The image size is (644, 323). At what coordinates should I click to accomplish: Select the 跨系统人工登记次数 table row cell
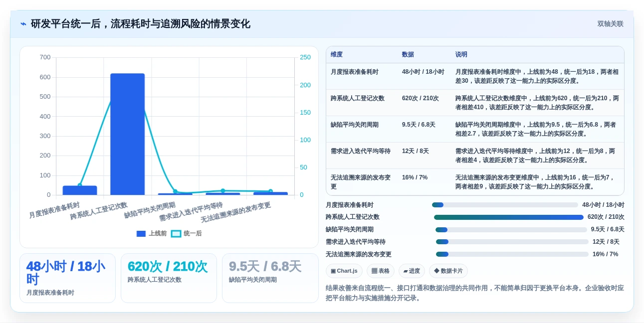click(x=362, y=103)
